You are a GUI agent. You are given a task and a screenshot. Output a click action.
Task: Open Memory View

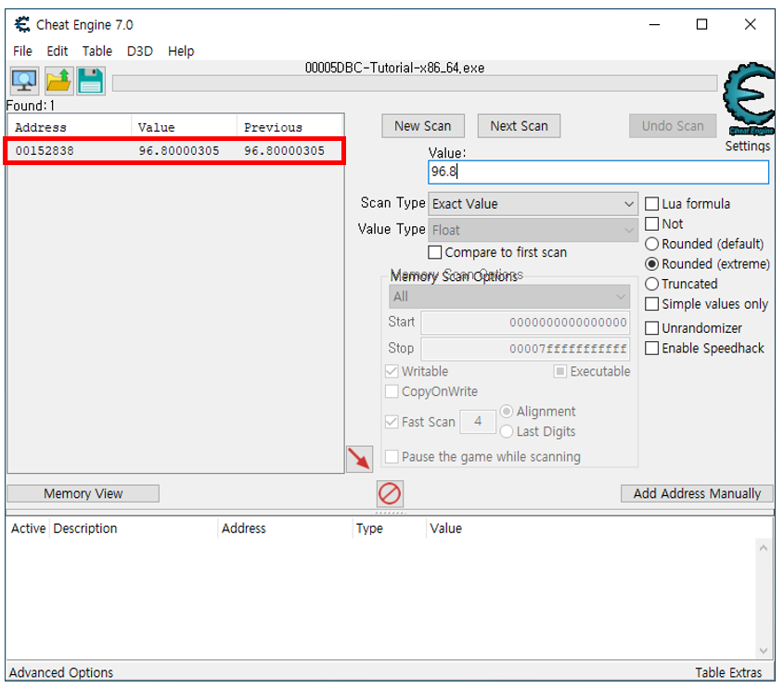click(83, 493)
